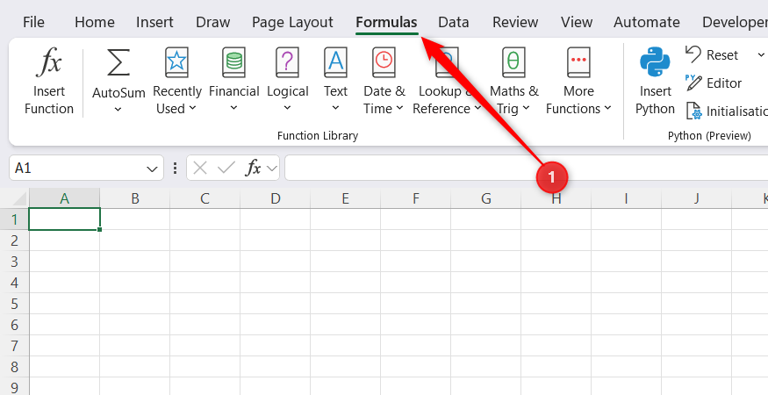Viewport: 768px width, 395px height.
Task: Click the Enter checkmark in formula bar
Action: coord(226,168)
